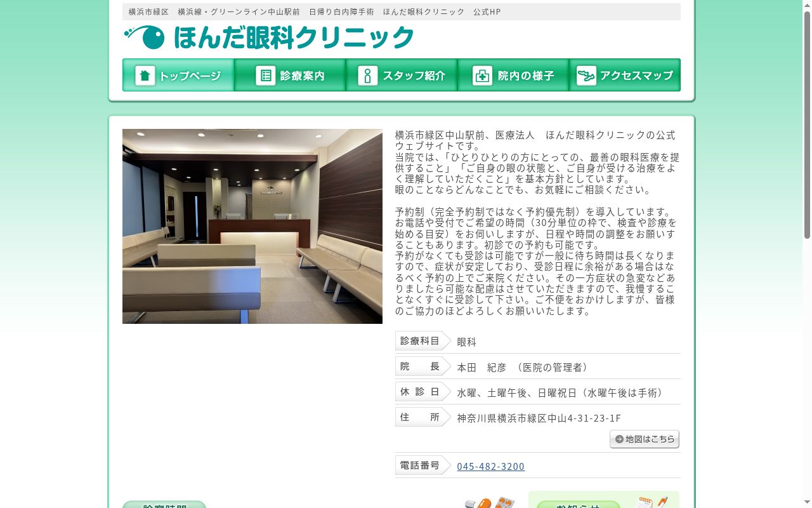
Task: Click the ほんだ眼科クリニック logo title
Action: click(294, 38)
